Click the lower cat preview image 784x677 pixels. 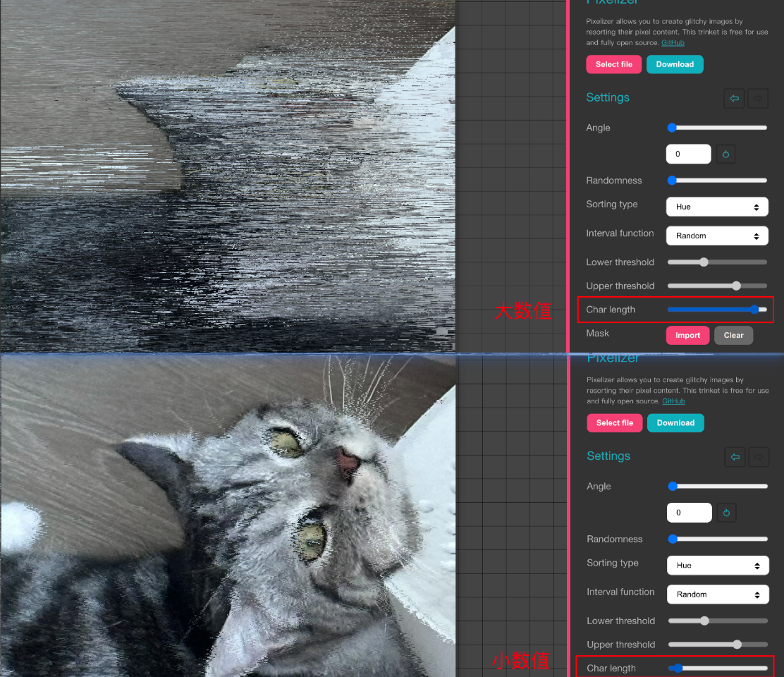[x=228, y=516]
